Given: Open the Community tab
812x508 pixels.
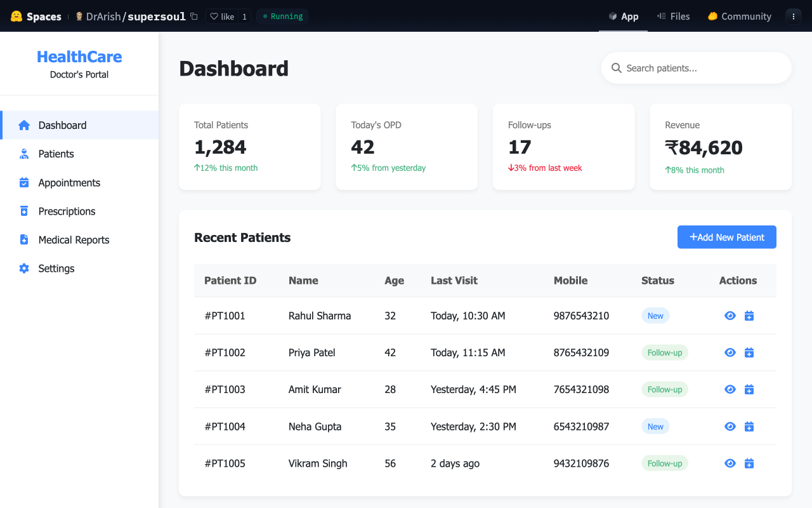Looking at the screenshot, I should coord(739,17).
